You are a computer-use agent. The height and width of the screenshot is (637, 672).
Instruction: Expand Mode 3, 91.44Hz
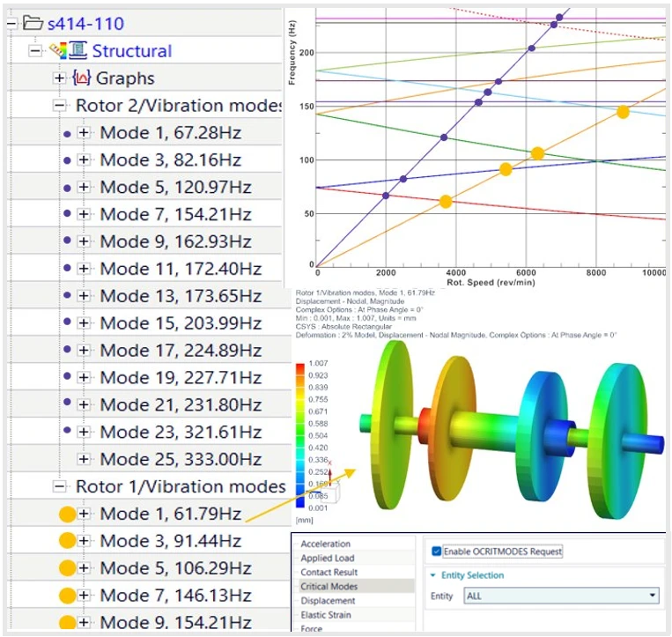84,541
